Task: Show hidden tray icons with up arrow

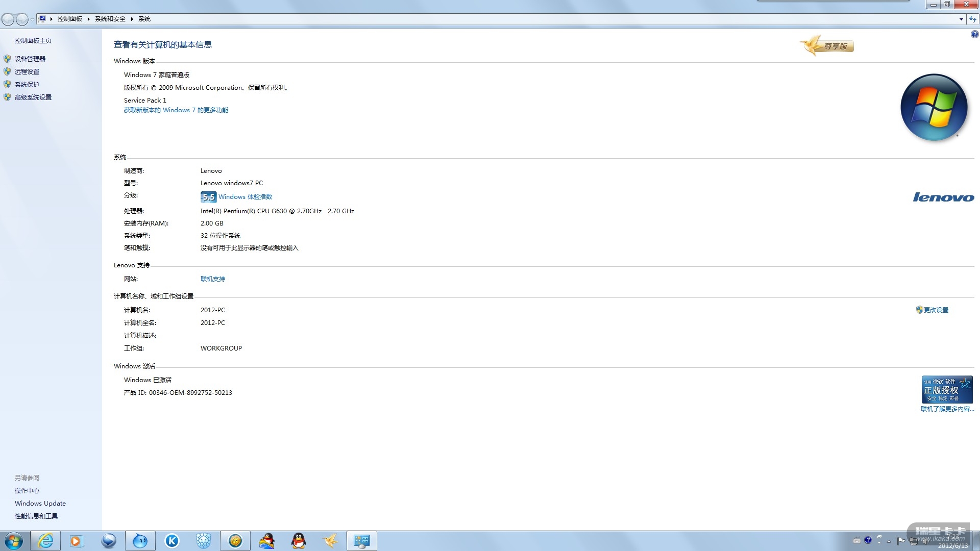Action: click(889, 541)
